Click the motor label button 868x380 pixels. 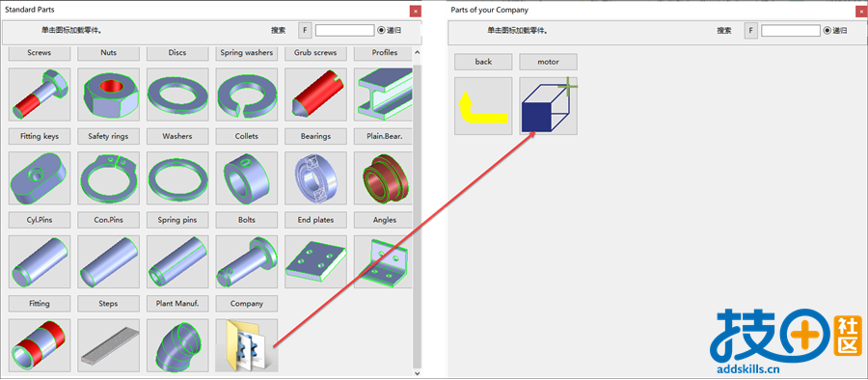[548, 62]
